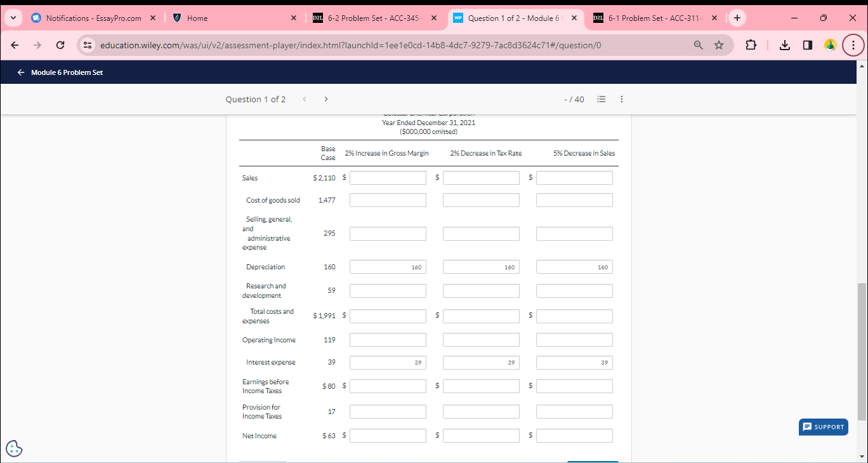Click Research and development field in Gross Margin column
The height and width of the screenshot is (463, 868).
coord(388,291)
